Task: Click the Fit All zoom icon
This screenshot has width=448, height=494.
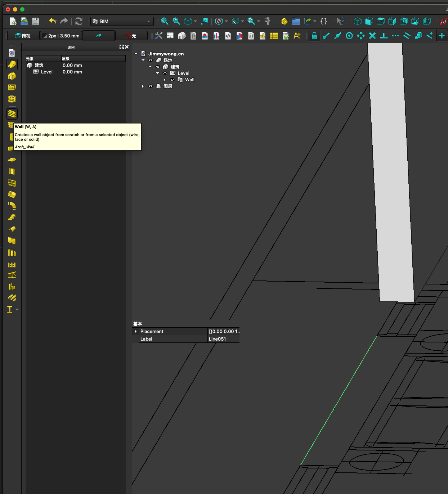Action: (165, 21)
